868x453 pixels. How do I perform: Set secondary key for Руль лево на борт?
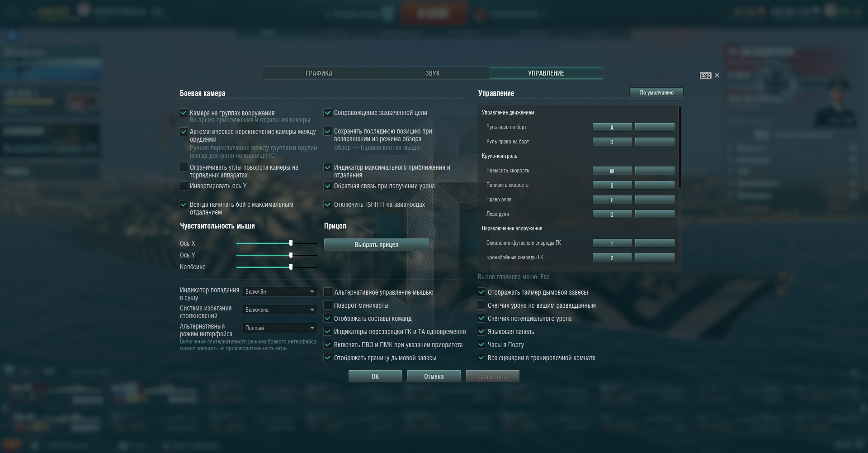(655, 128)
